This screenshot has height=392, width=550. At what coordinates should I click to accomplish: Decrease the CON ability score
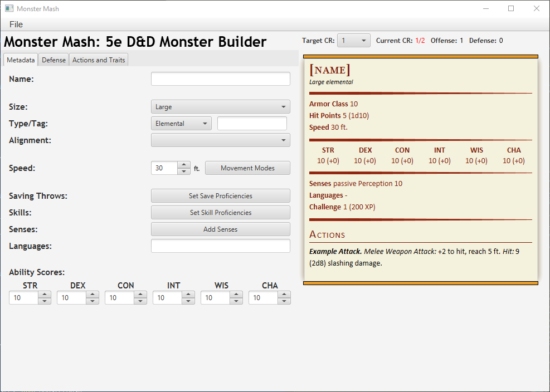pyautogui.click(x=140, y=301)
